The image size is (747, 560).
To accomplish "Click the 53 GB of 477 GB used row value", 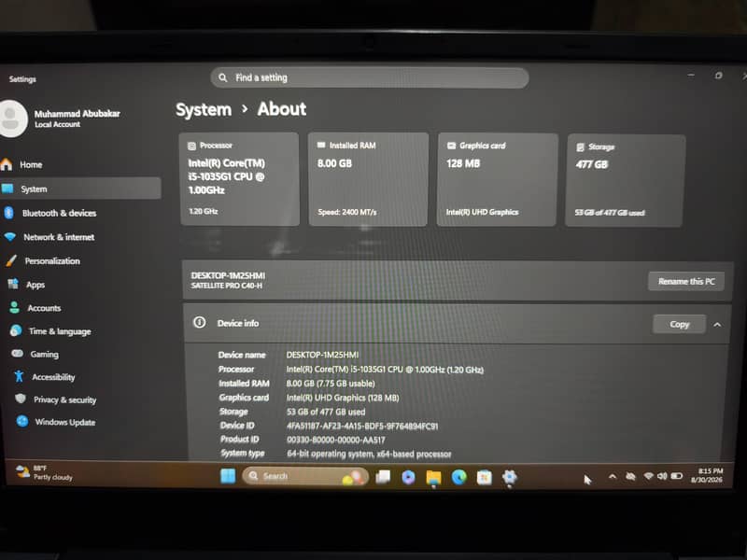I will pyautogui.click(x=325, y=412).
